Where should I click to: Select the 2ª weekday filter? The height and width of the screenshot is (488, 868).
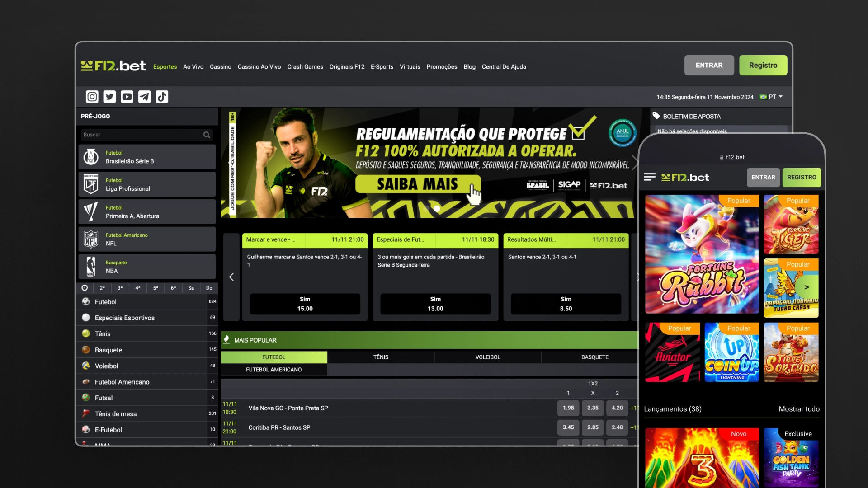pyautogui.click(x=102, y=288)
